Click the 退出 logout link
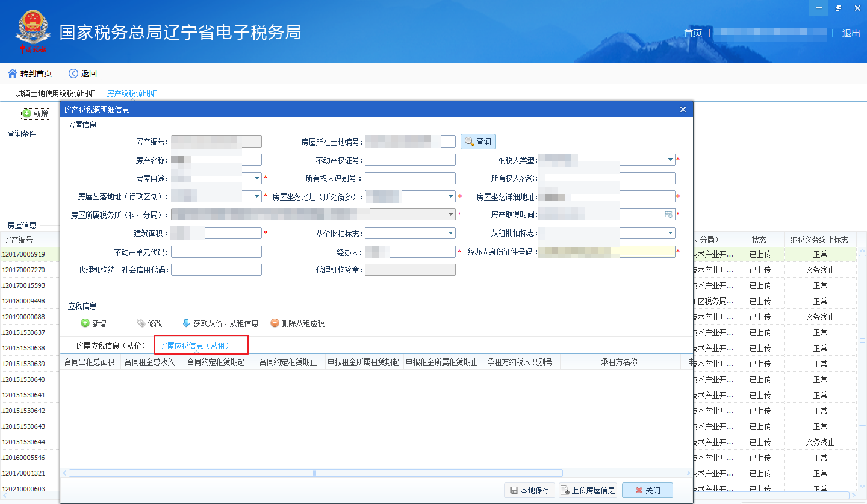 pos(851,33)
